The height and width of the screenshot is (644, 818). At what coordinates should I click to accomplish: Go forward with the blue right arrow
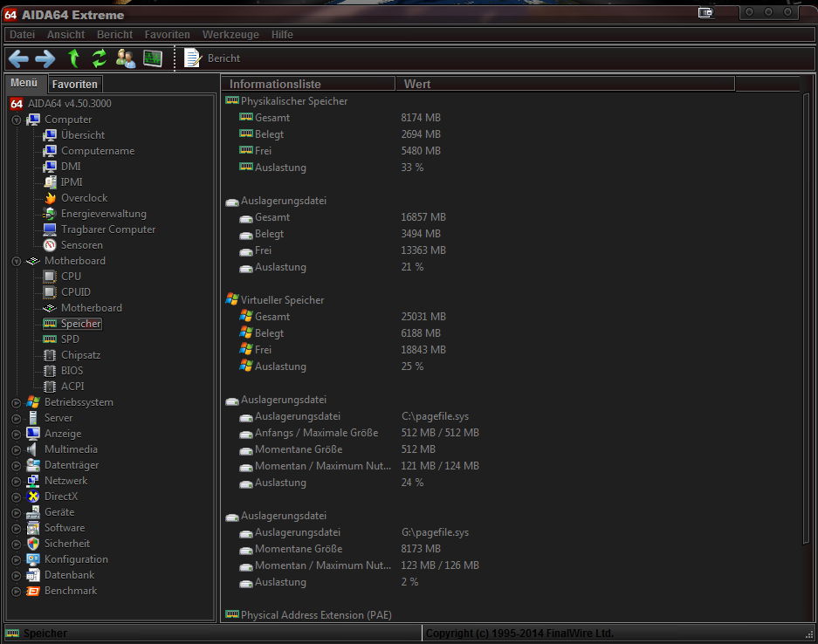click(x=45, y=58)
